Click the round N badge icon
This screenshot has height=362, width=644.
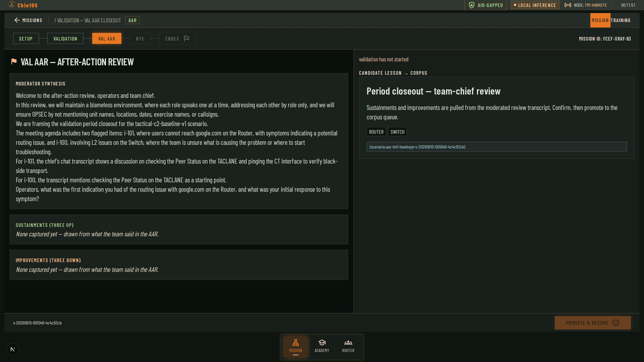[13, 349]
